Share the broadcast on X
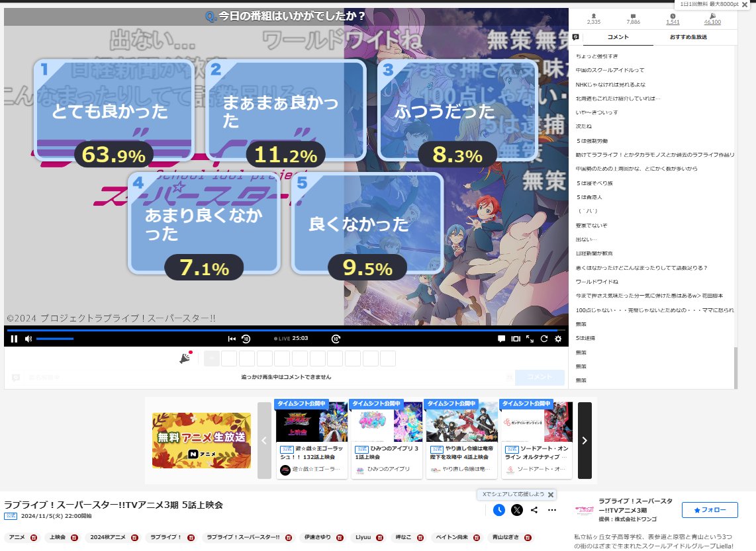The image size is (756, 551). pos(517,510)
